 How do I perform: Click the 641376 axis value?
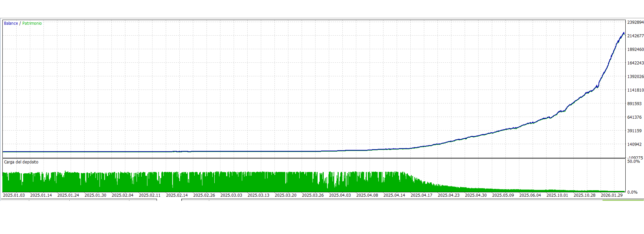(x=634, y=117)
